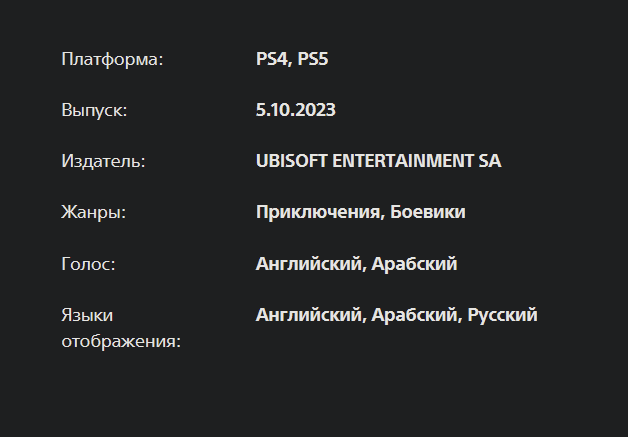Viewport: 628px width, 437px height.
Task: Click the "Голос:" voice label
Action: 88,264
